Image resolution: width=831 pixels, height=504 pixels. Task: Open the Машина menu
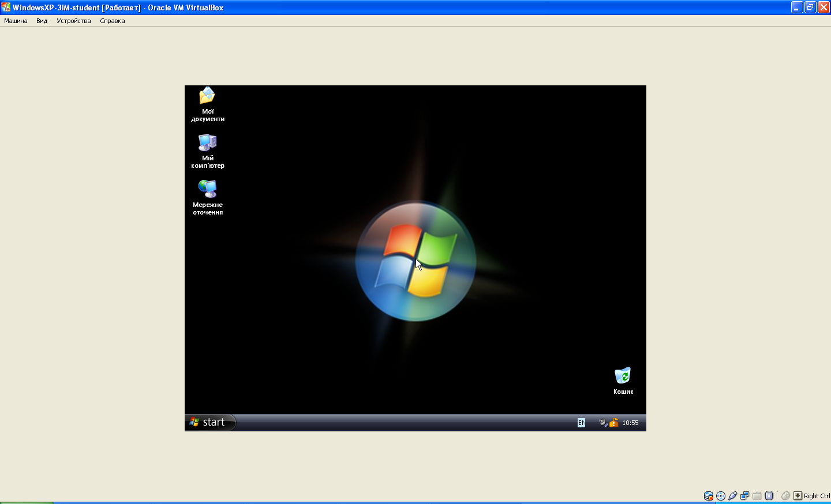click(x=16, y=21)
